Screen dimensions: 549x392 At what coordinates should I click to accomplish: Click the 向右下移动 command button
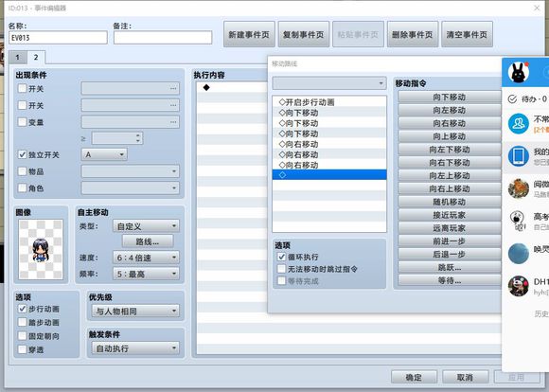(450, 163)
